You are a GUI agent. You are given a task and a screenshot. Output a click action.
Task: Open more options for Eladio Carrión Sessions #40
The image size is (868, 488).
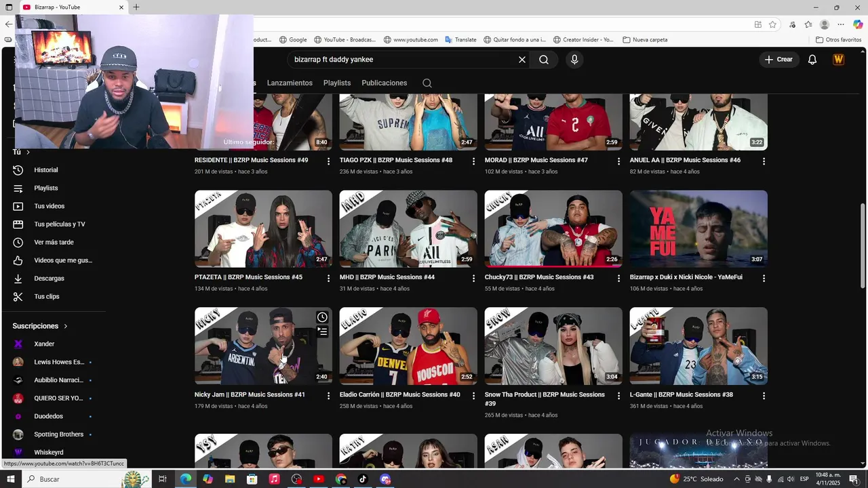[474, 396]
